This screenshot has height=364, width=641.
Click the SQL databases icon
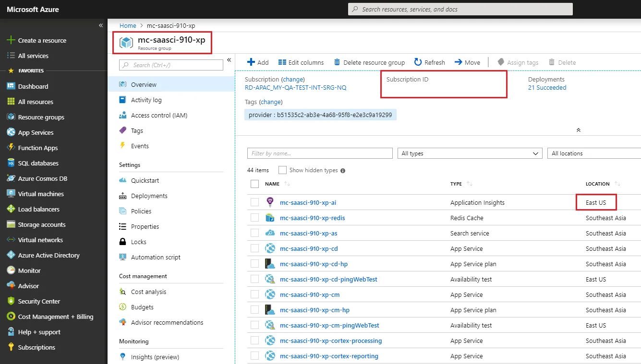11,163
